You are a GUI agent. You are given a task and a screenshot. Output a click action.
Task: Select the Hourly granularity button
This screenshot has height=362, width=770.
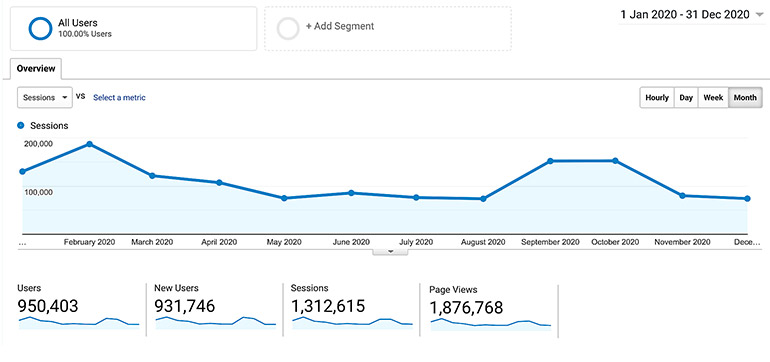[x=657, y=97]
